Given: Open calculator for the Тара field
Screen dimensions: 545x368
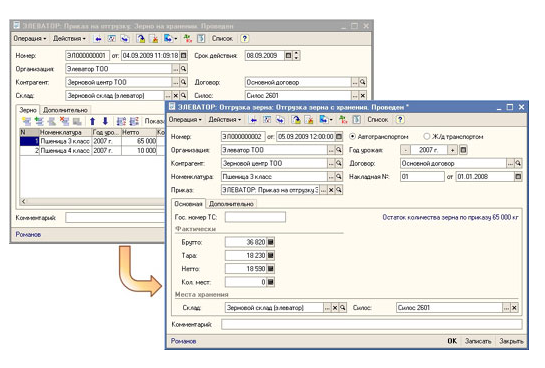Looking at the screenshot, I should (271, 255).
